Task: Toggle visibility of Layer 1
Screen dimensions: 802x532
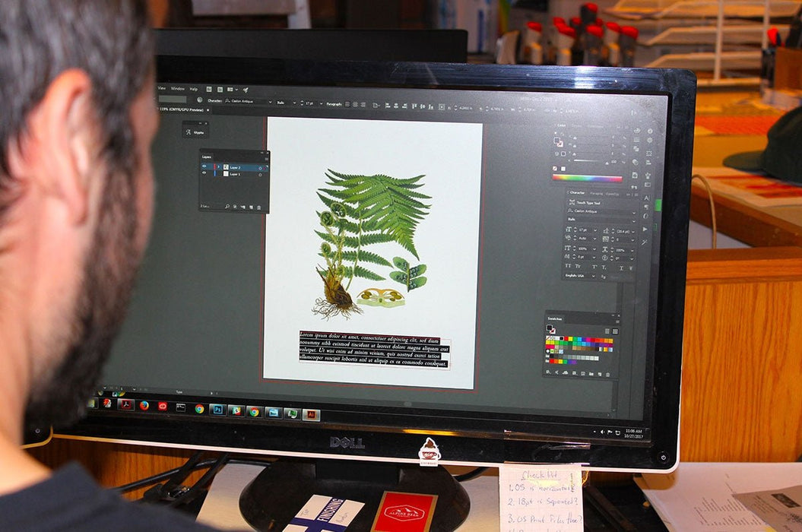Action: click(x=204, y=174)
